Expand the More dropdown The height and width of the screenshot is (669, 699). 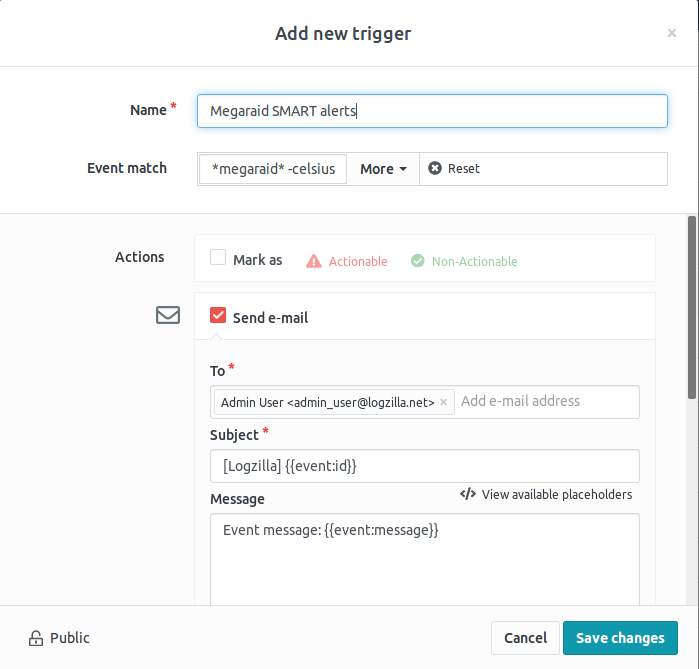(383, 169)
